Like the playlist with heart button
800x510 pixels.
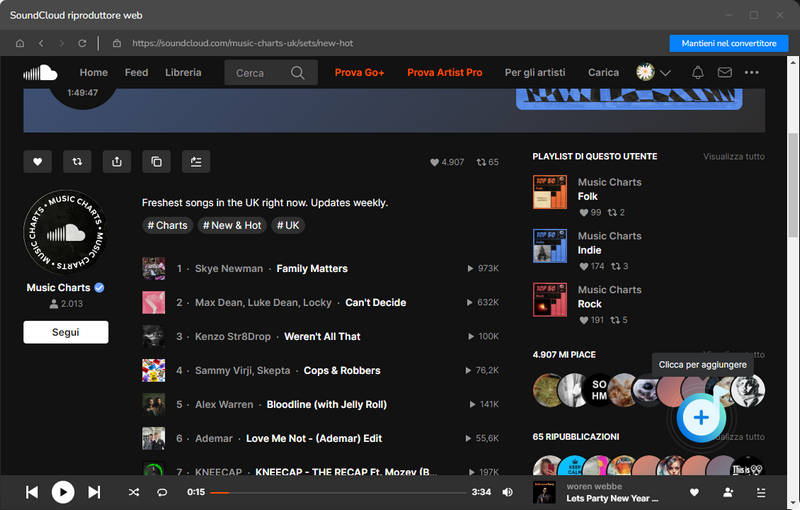coord(37,162)
